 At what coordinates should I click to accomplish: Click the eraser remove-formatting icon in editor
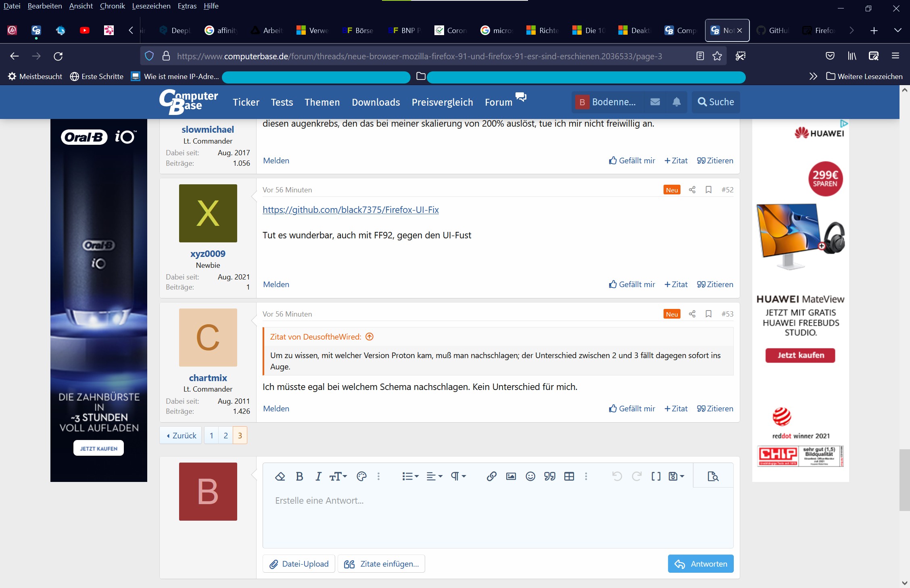click(x=280, y=476)
